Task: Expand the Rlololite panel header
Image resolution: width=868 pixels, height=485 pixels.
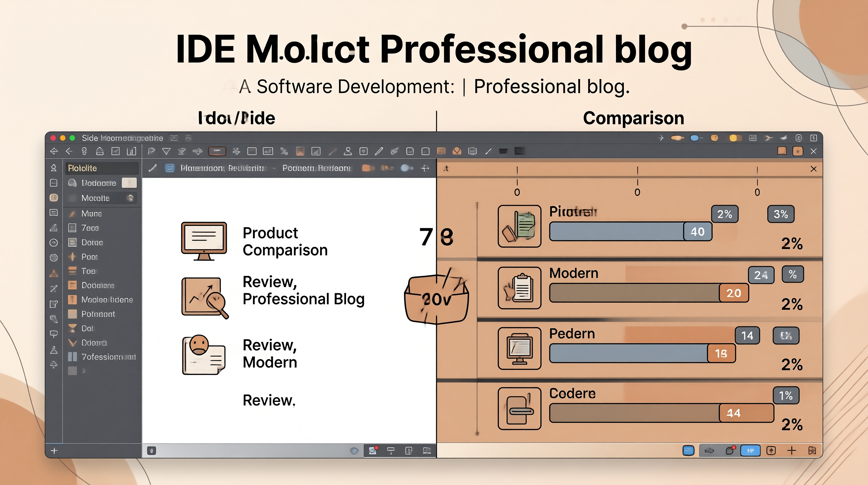Action: tap(102, 168)
